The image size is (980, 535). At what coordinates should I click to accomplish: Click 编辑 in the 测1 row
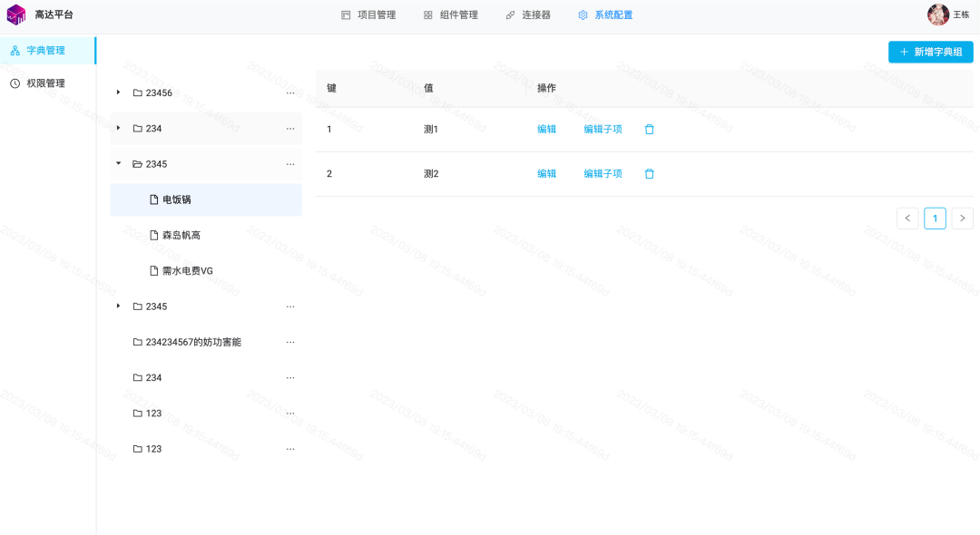(x=547, y=130)
